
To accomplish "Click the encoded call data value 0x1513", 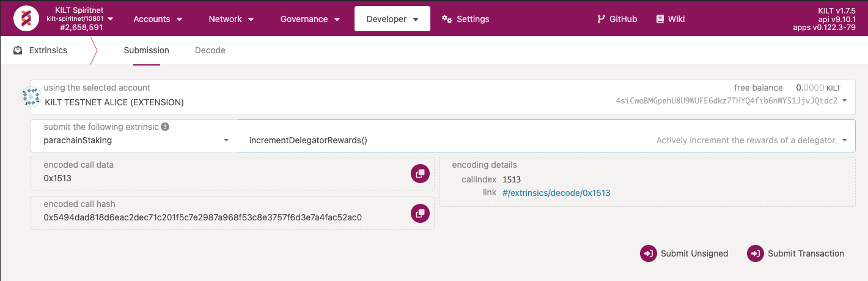I will click(57, 178).
